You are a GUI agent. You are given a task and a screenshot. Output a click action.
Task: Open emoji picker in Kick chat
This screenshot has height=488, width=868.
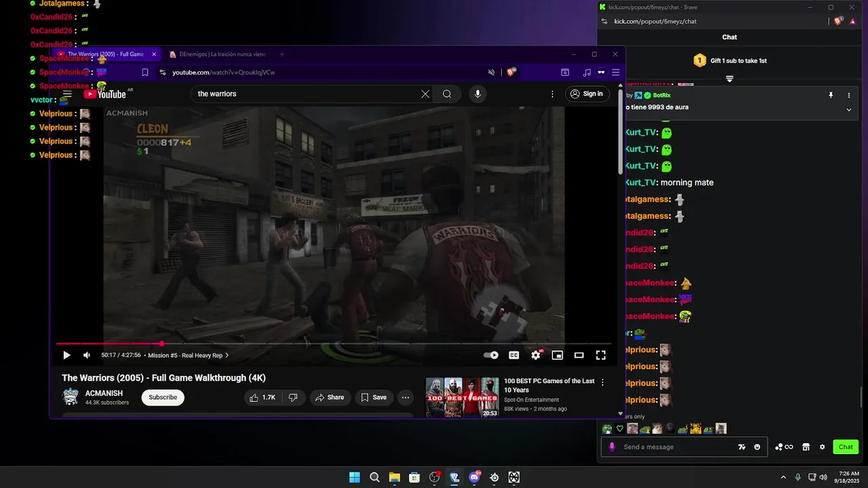coord(757,447)
